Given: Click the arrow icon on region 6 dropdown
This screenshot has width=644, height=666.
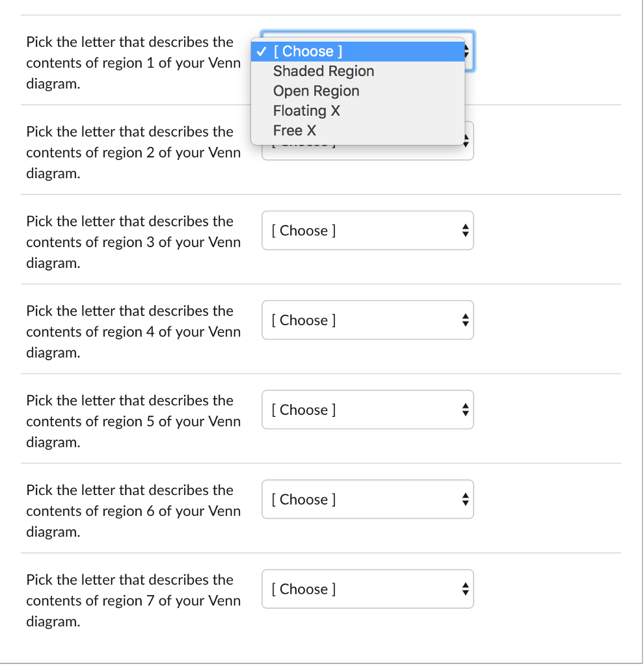Looking at the screenshot, I should pyautogui.click(x=464, y=499).
